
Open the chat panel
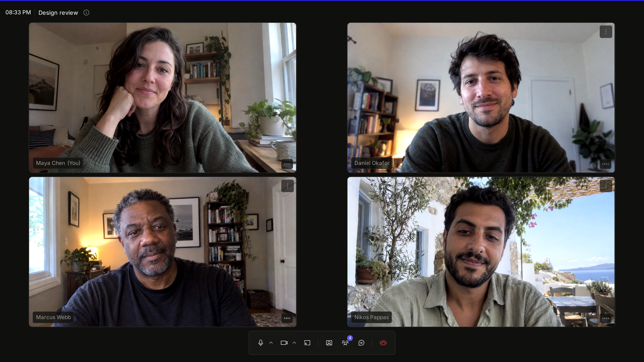coord(361,343)
